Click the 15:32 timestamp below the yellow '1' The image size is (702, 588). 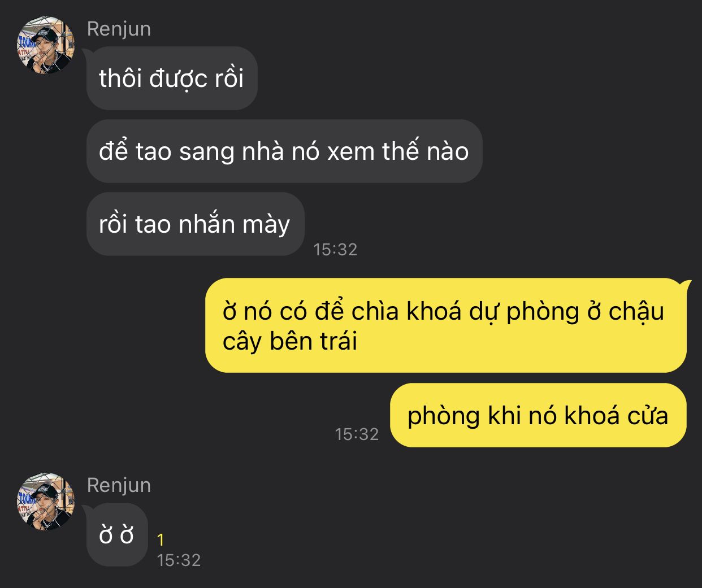(179, 560)
